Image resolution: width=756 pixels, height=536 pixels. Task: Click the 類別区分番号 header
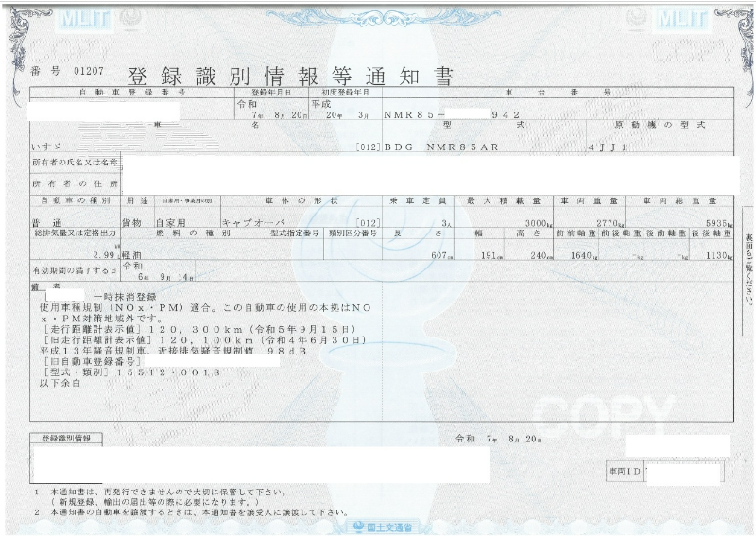click(x=352, y=233)
